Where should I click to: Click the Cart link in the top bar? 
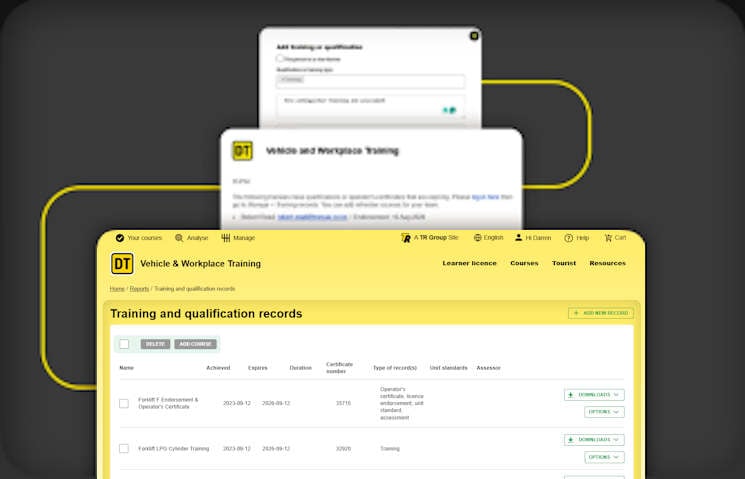(615, 238)
